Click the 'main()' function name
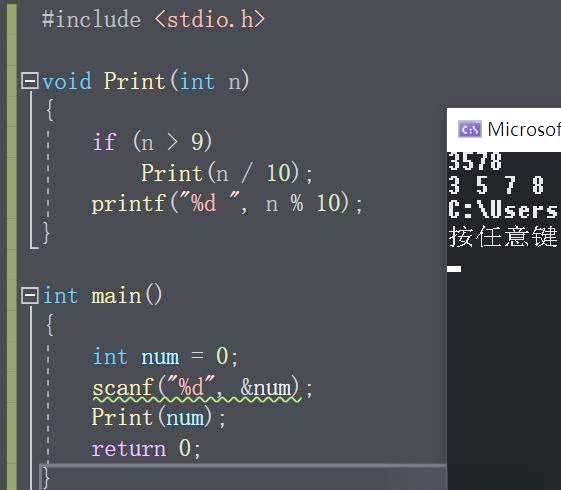This screenshot has width=561, height=490. (x=127, y=296)
